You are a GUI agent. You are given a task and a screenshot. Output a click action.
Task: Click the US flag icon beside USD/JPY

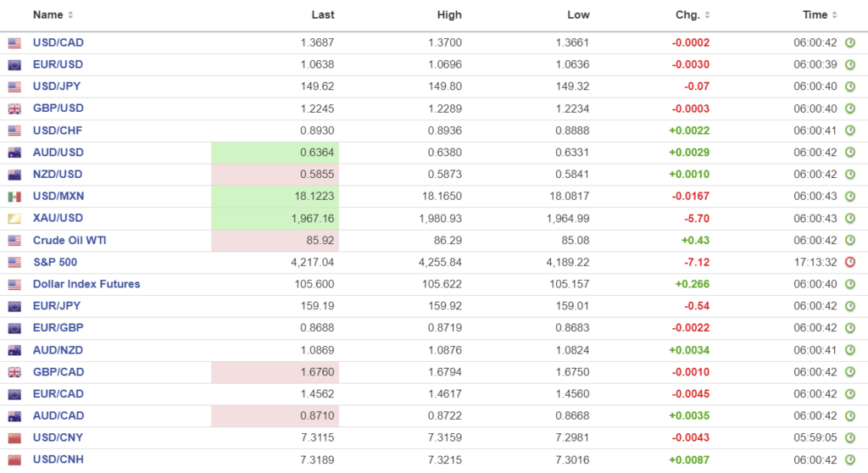pyautogui.click(x=14, y=87)
